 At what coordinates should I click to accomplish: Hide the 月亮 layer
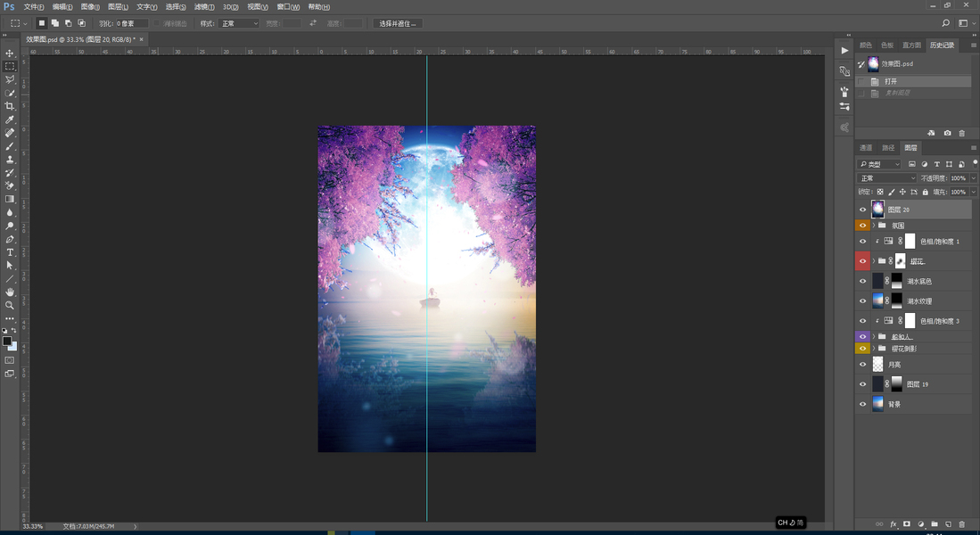click(x=862, y=365)
